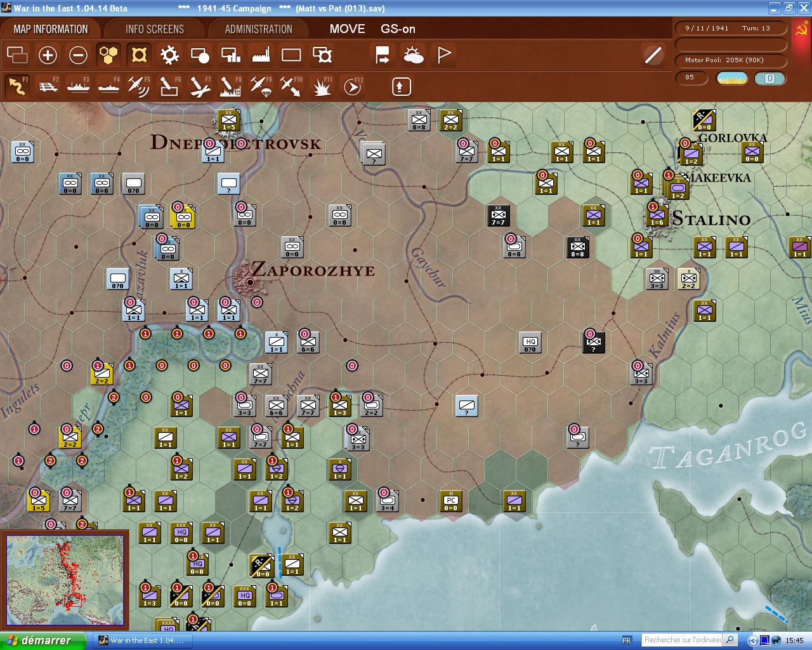This screenshot has height=650, width=812.
Task: Click the War in the East taskbar item
Action: point(141,640)
